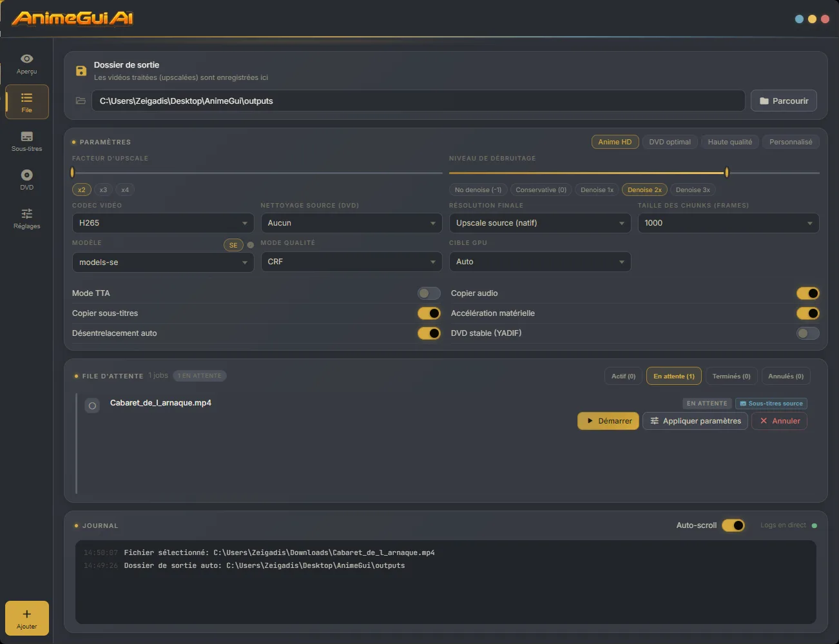Open the Nettoyage source Aucun dropdown

point(351,223)
